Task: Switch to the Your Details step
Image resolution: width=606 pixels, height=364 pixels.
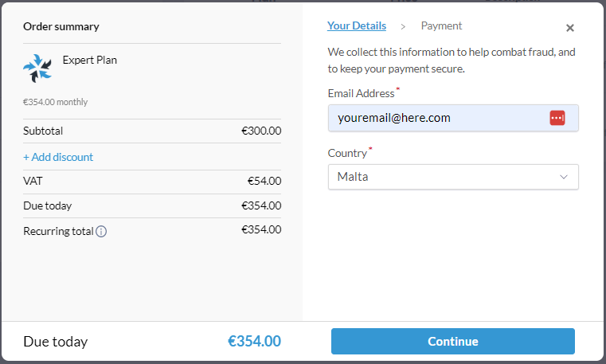Action: 357,26
